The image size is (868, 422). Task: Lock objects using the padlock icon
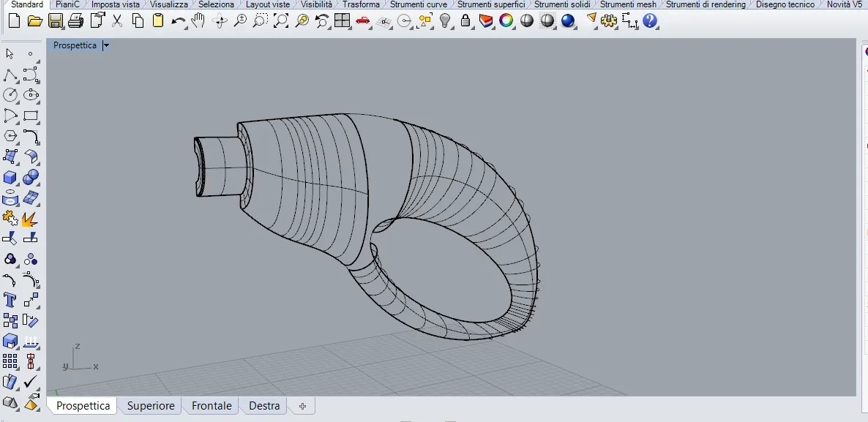click(465, 21)
